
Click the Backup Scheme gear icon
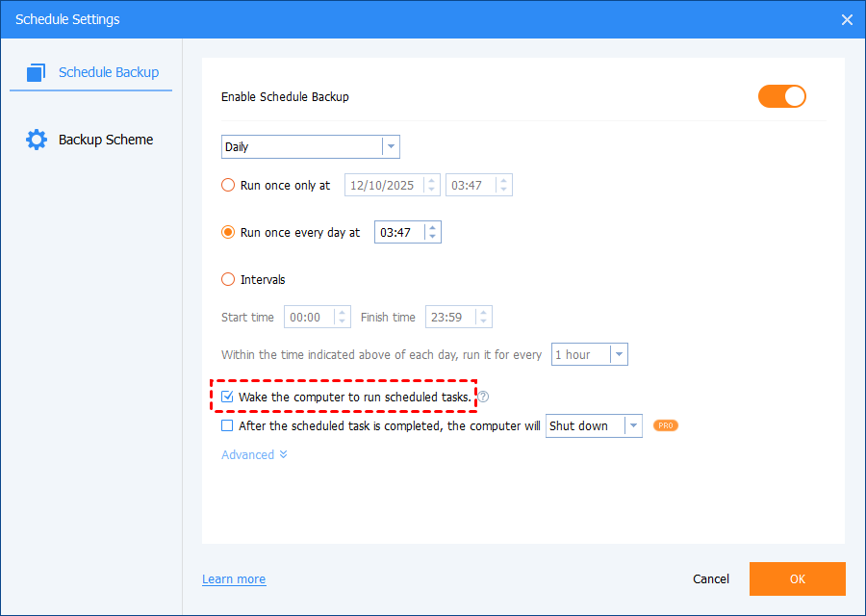tap(37, 140)
